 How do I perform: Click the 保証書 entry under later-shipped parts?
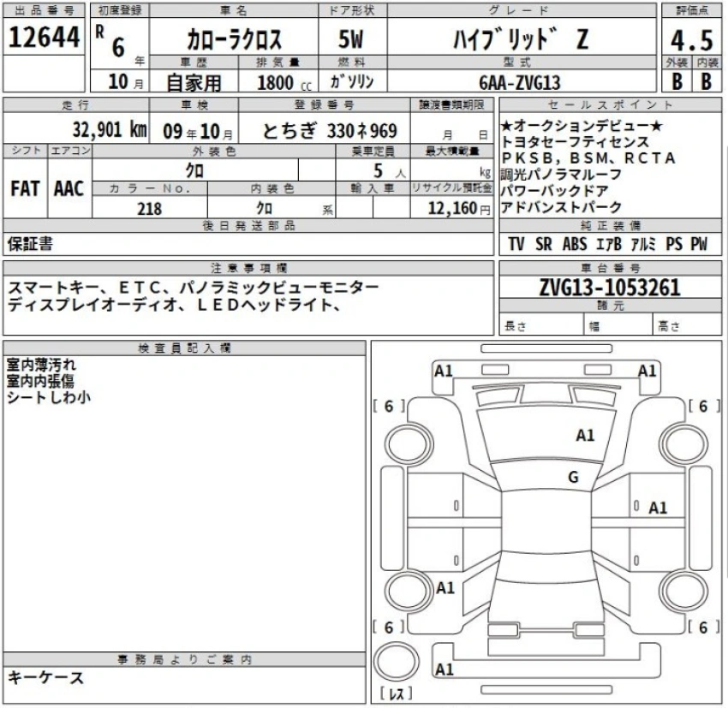click(30, 244)
